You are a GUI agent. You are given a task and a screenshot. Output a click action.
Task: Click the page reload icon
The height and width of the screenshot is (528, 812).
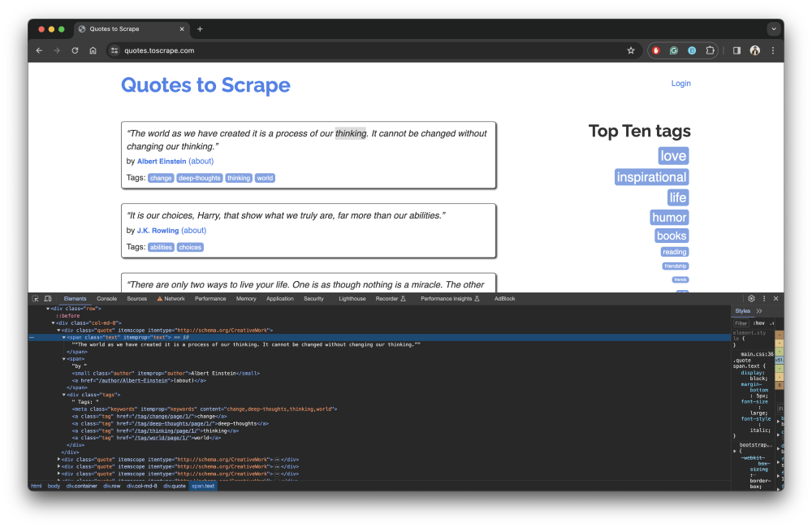(x=75, y=50)
